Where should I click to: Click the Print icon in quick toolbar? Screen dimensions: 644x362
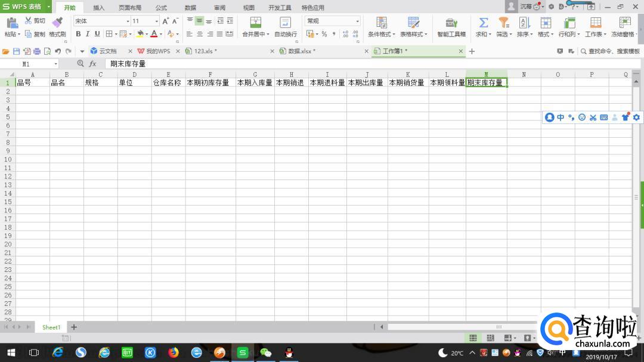click(x=37, y=51)
